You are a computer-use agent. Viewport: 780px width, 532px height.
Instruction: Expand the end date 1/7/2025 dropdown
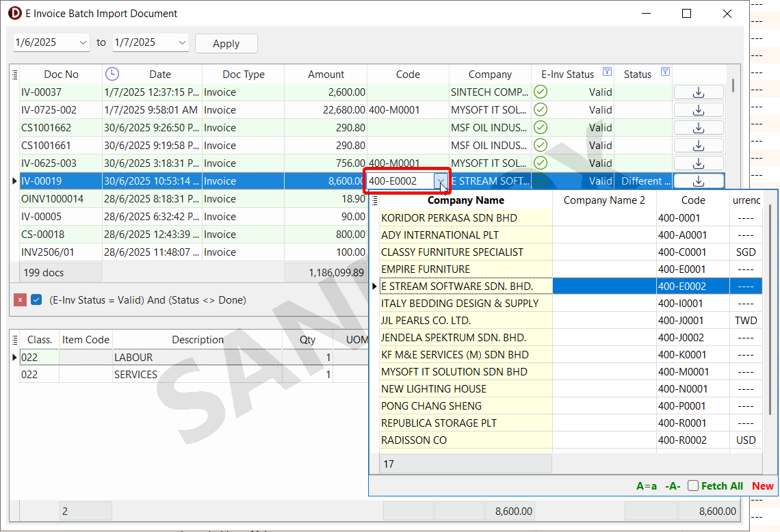click(182, 42)
